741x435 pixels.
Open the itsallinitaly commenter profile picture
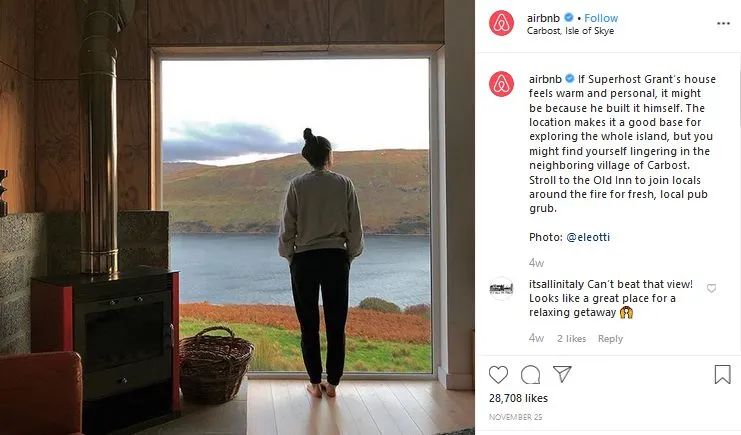click(501, 288)
